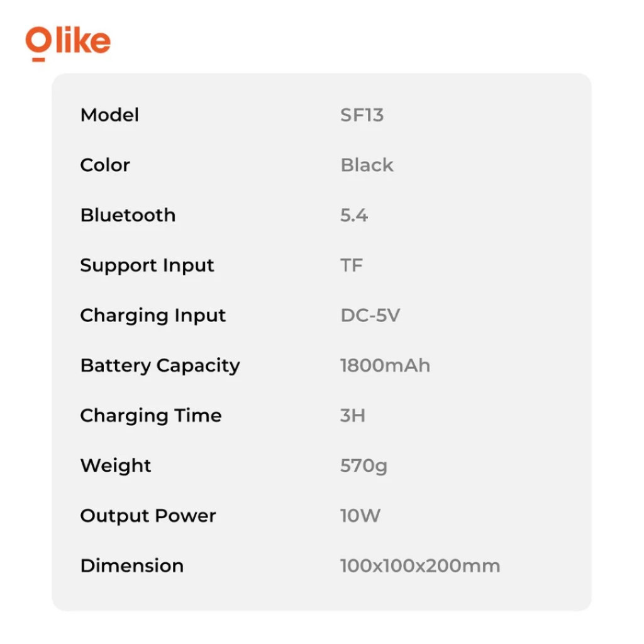Image resolution: width=644 pixels, height=644 pixels.
Task: Select the 3H charging time value
Action: [x=352, y=416]
